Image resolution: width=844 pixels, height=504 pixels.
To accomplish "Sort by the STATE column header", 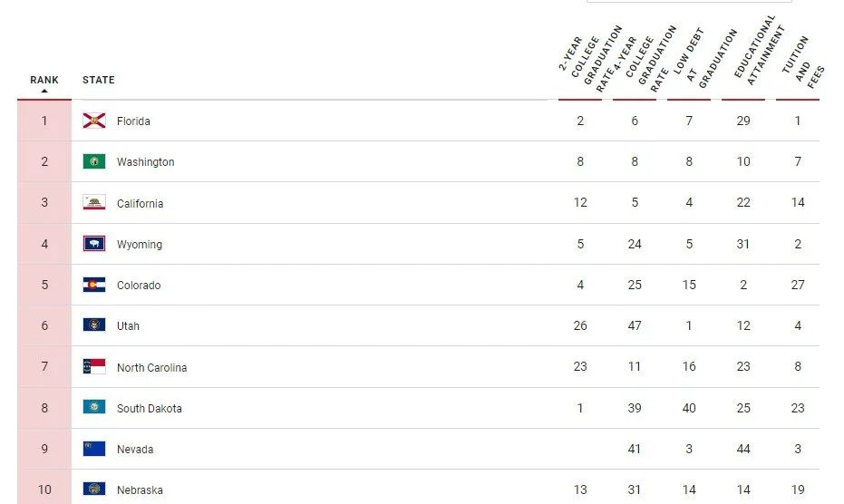I will click(99, 80).
